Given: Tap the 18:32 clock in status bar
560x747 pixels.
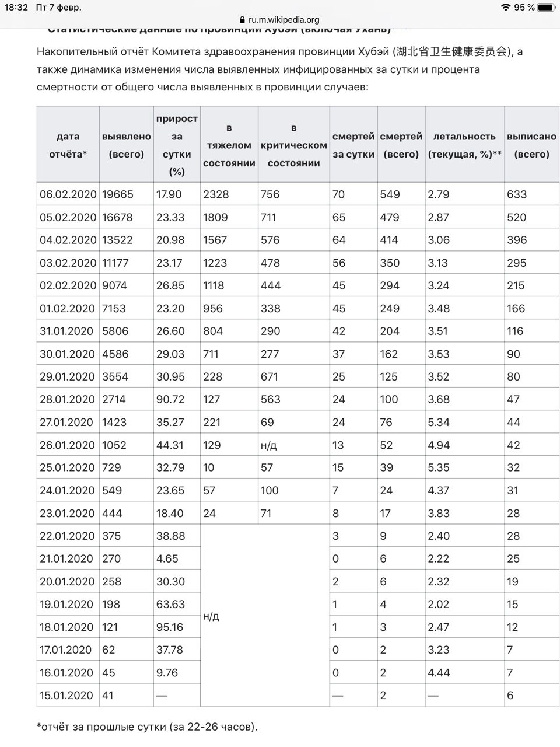Looking at the screenshot, I should click(x=17, y=8).
